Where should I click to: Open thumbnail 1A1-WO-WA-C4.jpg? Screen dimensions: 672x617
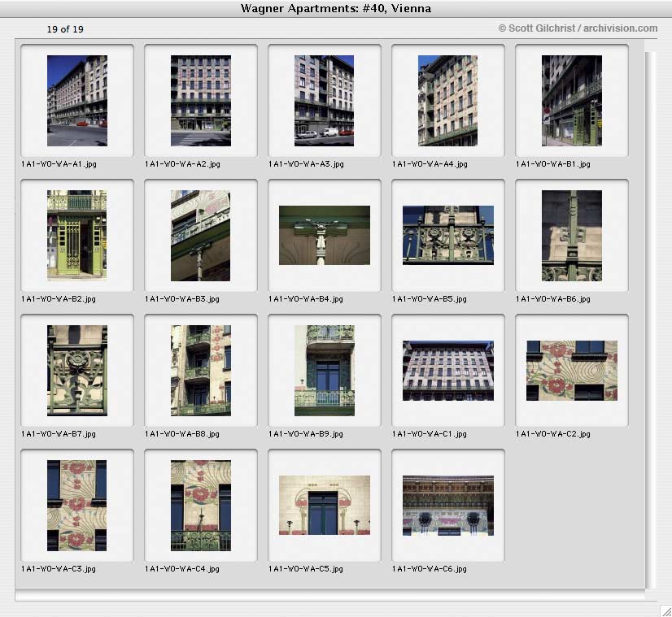click(201, 506)
